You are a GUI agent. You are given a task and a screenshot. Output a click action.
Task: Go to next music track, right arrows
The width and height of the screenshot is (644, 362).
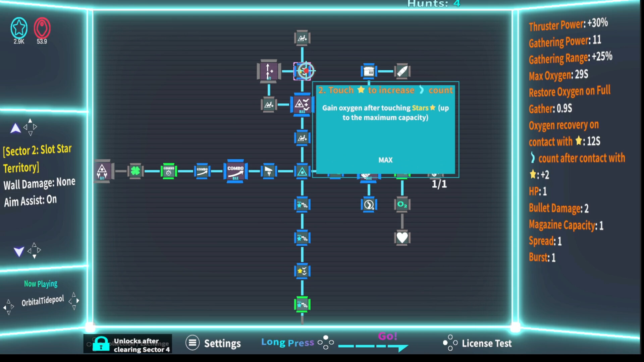coord(74,301)
